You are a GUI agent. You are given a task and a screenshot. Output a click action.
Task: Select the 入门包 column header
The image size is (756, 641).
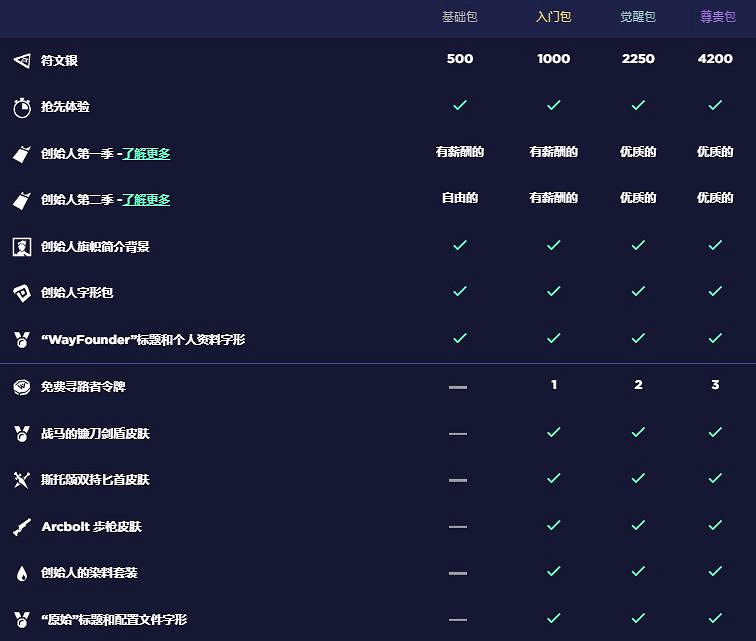click(553, 17)
